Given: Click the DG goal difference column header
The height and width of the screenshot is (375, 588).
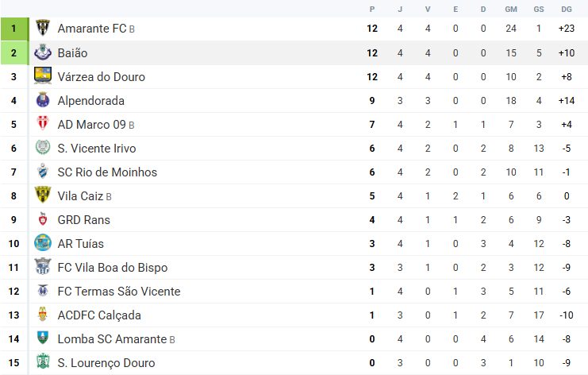Looking at the screenshot, I should coord(566,9).
